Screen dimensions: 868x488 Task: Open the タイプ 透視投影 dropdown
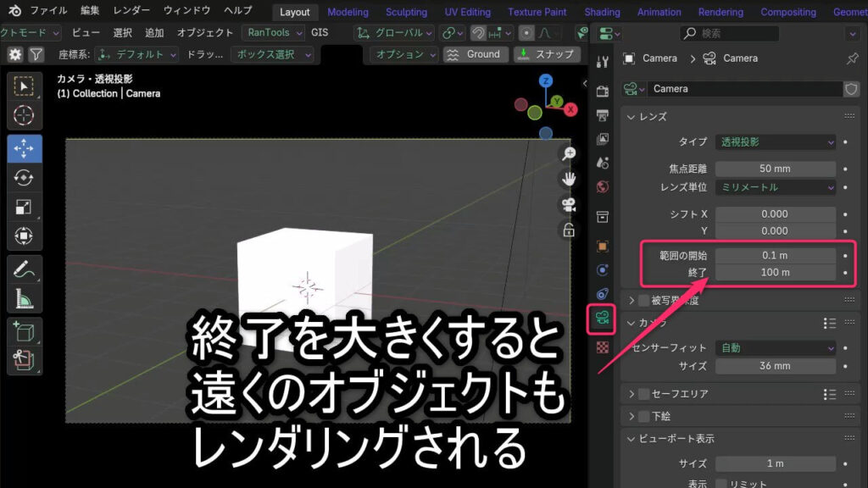coord(775,142)
